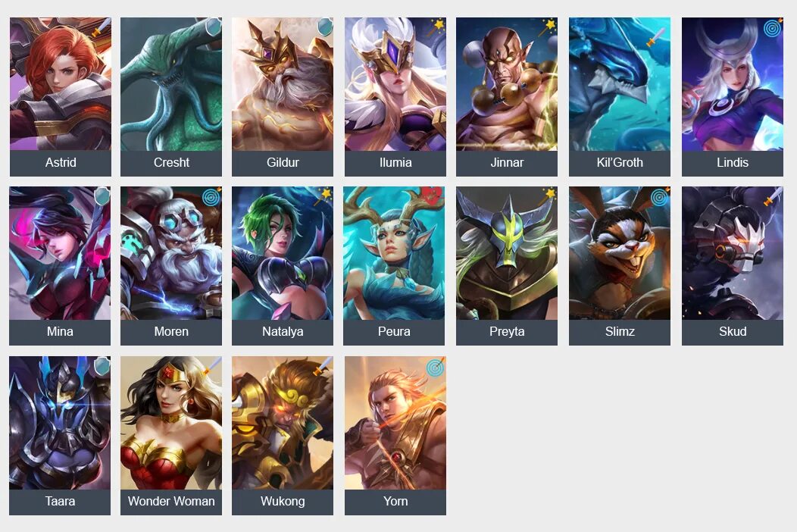Click the shield role icon on Gildur's card
The image size is (797, 532).
(x=325, y=27)
